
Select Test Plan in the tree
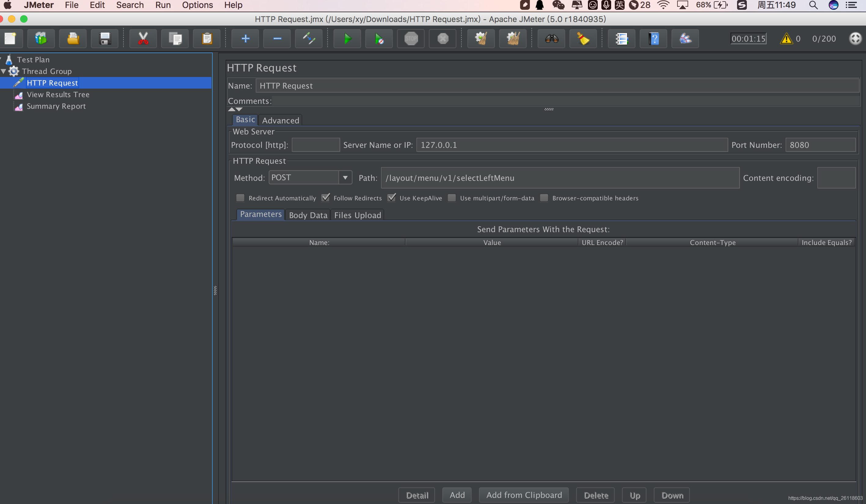33,60
